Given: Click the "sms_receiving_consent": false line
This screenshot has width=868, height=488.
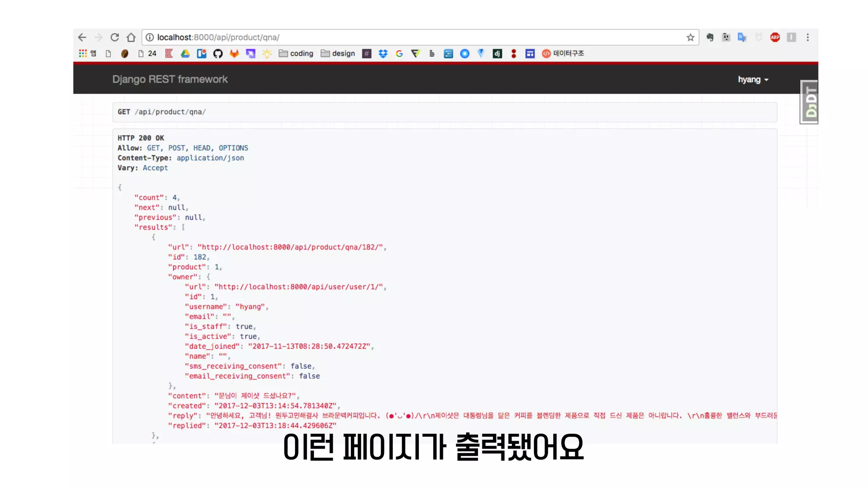Looking at the screenshot, I should pos(250,366).
